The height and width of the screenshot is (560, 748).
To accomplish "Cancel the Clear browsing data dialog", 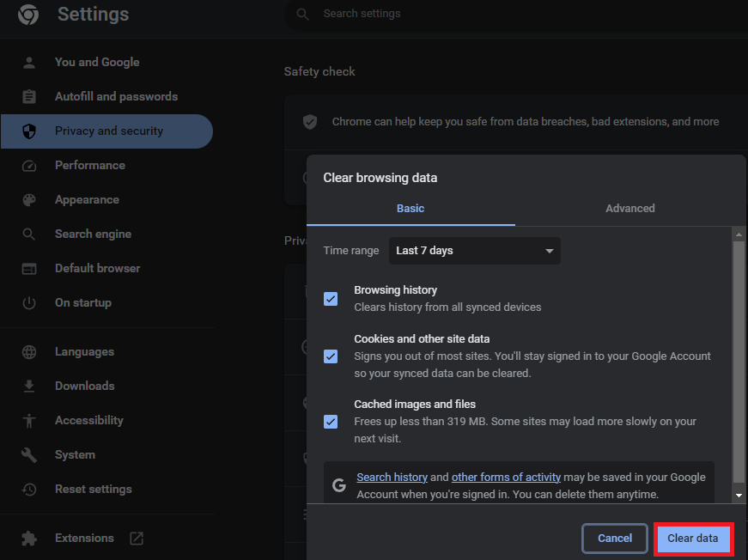I will tap(615, 539).
